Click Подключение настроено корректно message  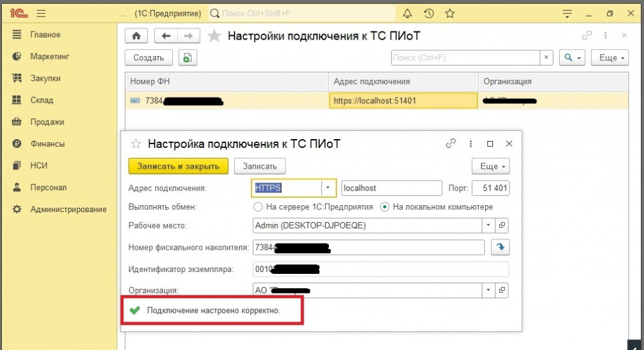click(213, 310)
